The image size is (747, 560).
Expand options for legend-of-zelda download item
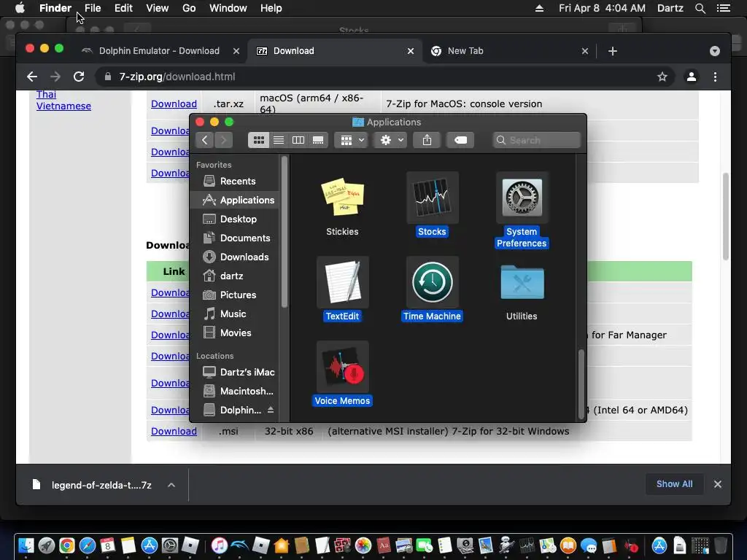pyautogui.click(x=171, y=485)
